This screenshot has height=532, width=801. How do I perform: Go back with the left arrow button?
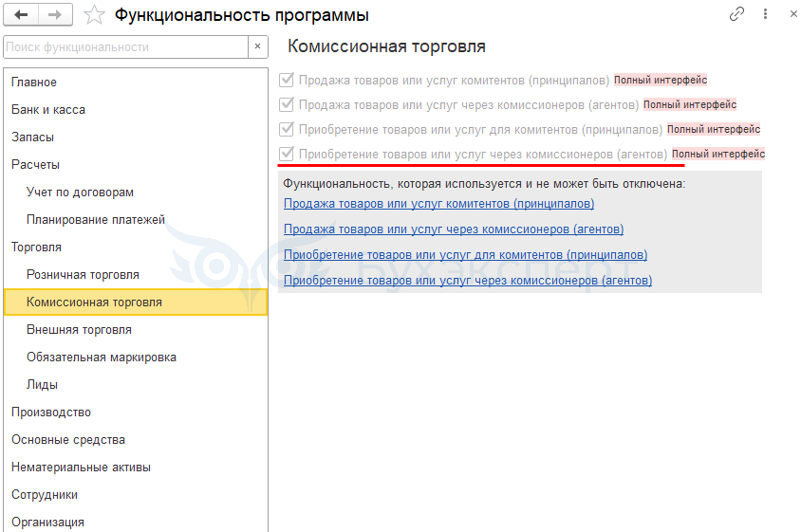(x=21, y=15)
